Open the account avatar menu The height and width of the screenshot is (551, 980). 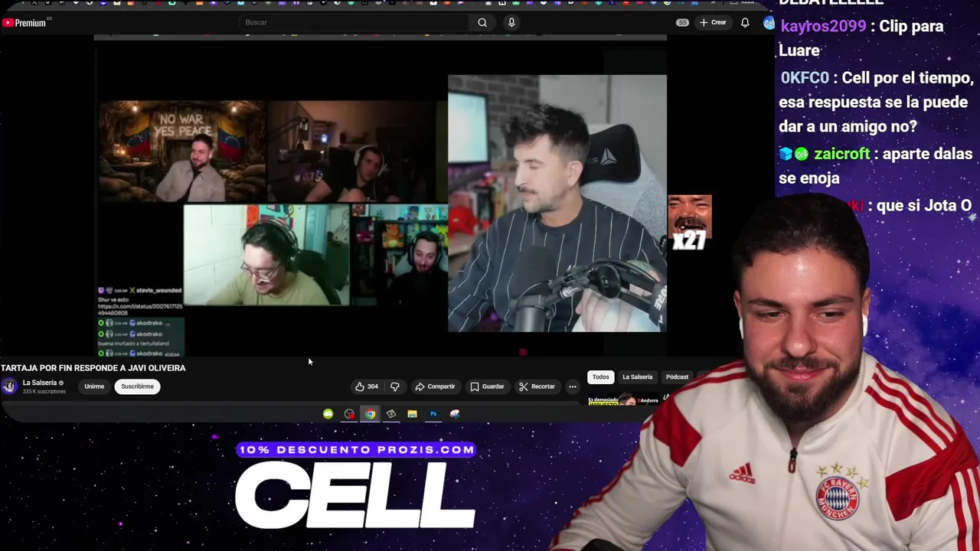pyautogui.click(x=769, y=23)
